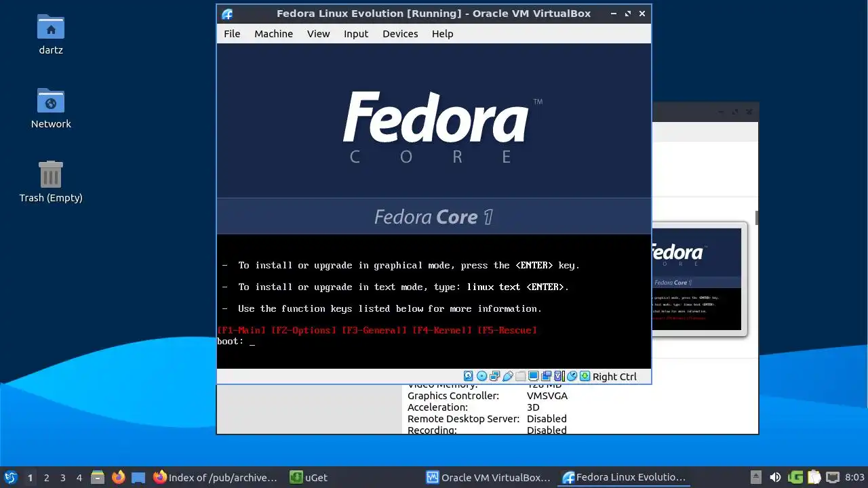Click the 'VMSVGA' value in Manager details
This screenshot has width=868, height=488.
tap(547, 396)
